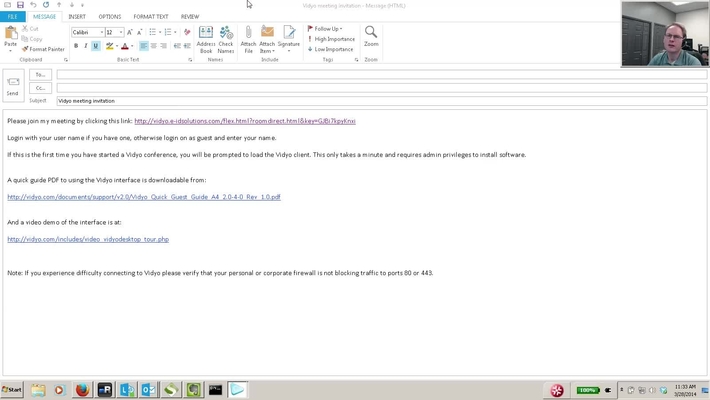The height and width of the screenshot is (400, 710).
Task: Click the To... recipients button
Action: (x=40, y=74)
